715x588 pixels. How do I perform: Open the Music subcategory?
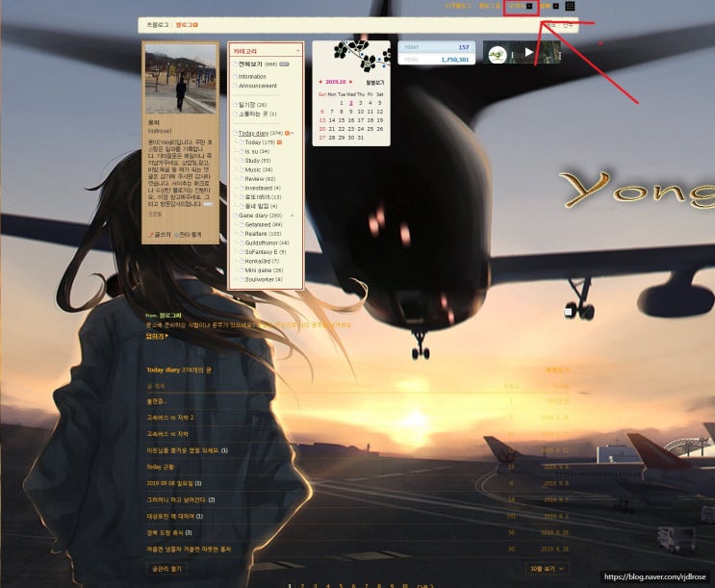tap(253, 169)
